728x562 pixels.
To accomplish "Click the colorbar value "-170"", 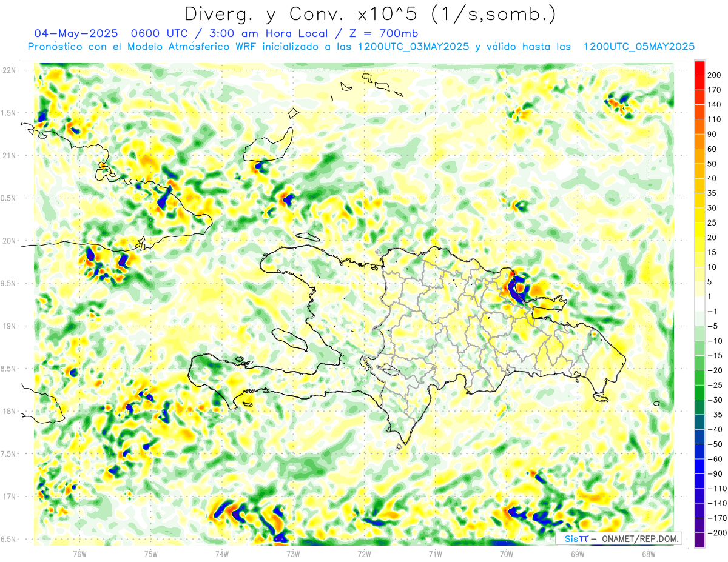I will click(x=716, y=518).
